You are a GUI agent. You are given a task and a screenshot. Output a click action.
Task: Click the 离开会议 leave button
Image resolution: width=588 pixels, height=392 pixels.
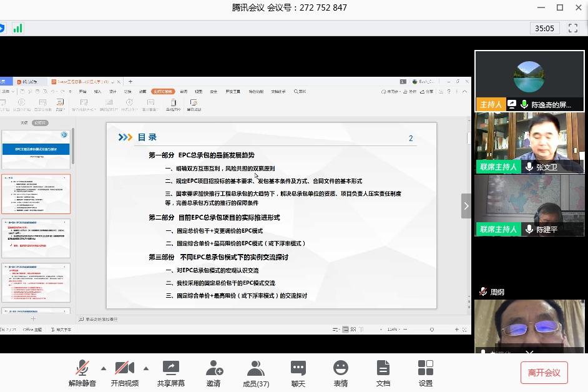(x=544, y=373)
